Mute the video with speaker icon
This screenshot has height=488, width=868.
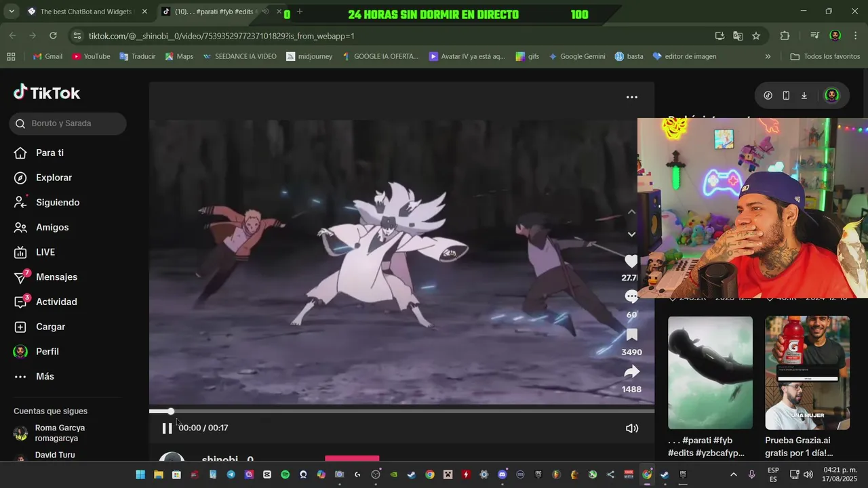point(632,428)
